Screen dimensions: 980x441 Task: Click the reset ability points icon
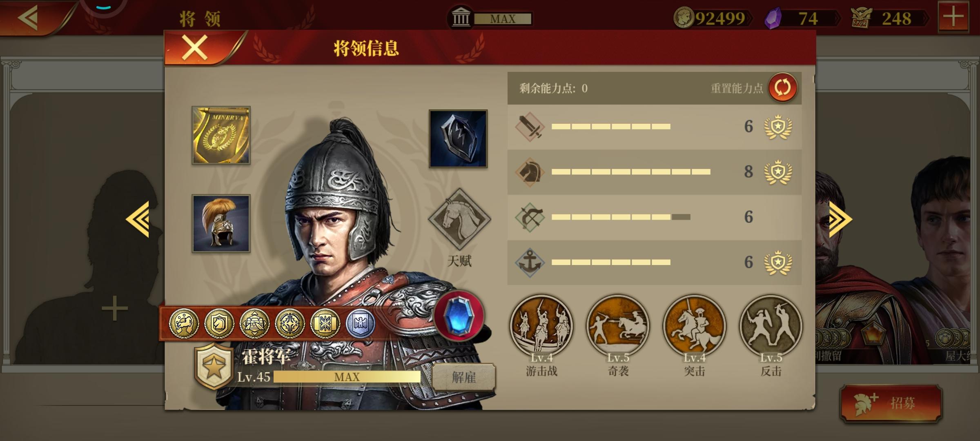point(782,88)
